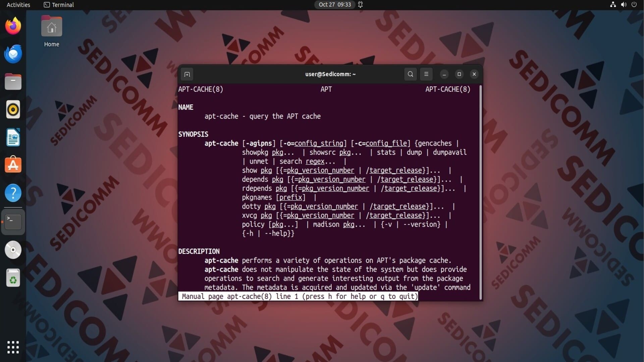Open LibreOffice Writer from the dock
Image resolution: width=644 pixels, height=362 pixels.
[x=13, y=137]
